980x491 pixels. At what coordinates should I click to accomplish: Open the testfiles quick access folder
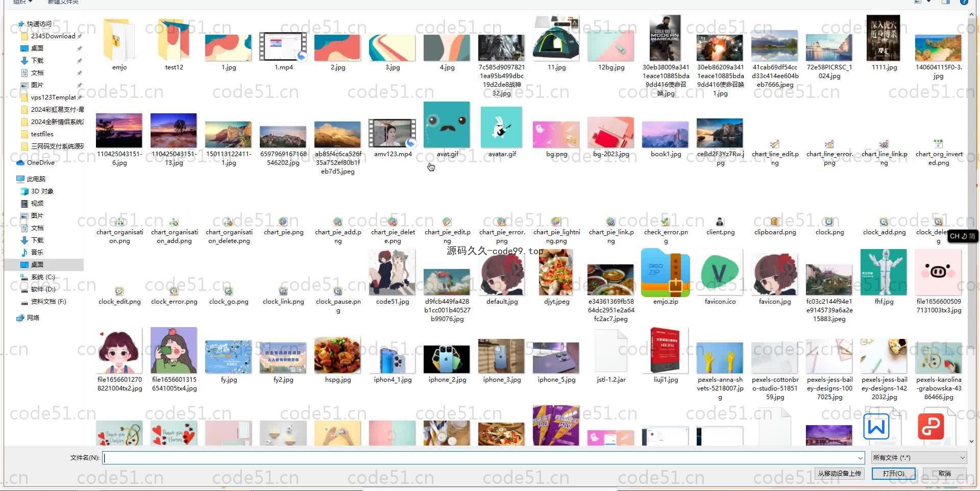point(42,134)
